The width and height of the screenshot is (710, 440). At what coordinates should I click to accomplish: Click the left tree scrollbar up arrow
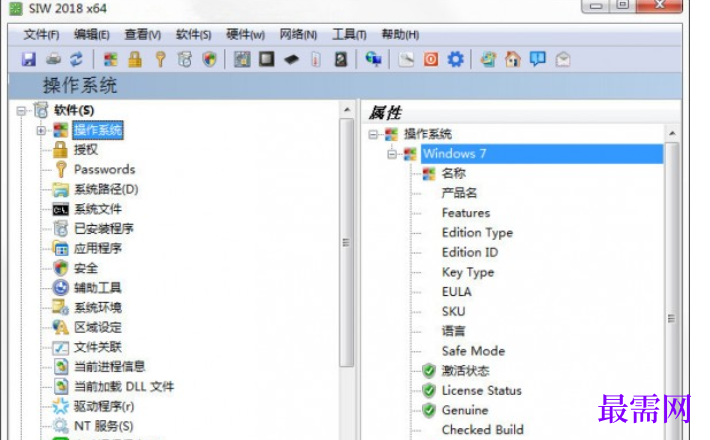(x=347, y=110)
